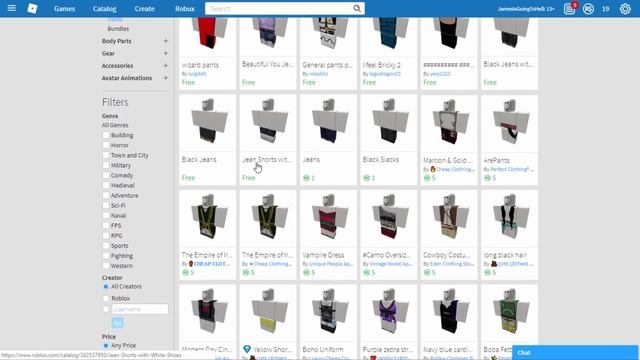Check the Sci-Fi genre box
Viewport: 640px width, 360px height.
tap(106, 206)
